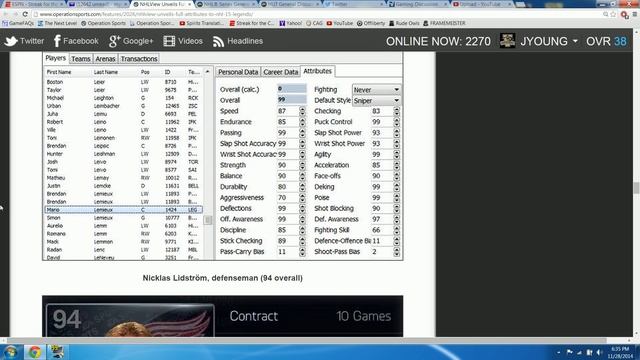Open the Chrome menu button
The image size is (640, 360).
point(635,14)
